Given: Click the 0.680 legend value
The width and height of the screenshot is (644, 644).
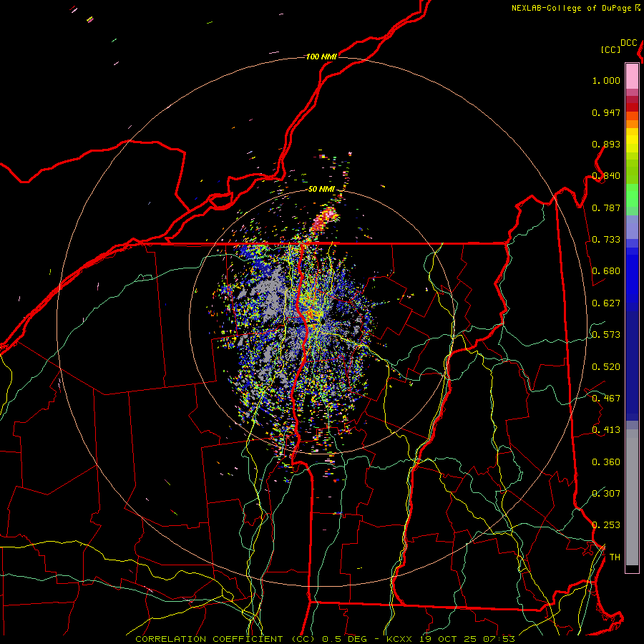Looking at the screenshot, I should pyautogui.click(x=606, y=271).
